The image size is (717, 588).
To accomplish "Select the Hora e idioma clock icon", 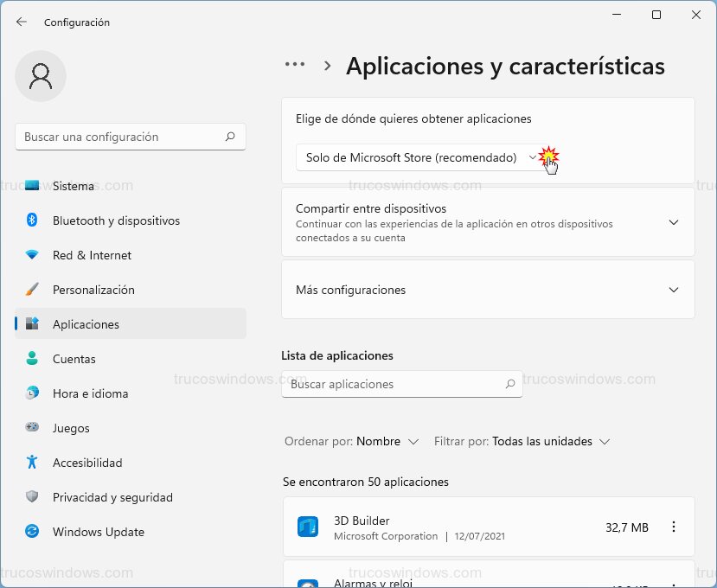I will click(30, 393).
